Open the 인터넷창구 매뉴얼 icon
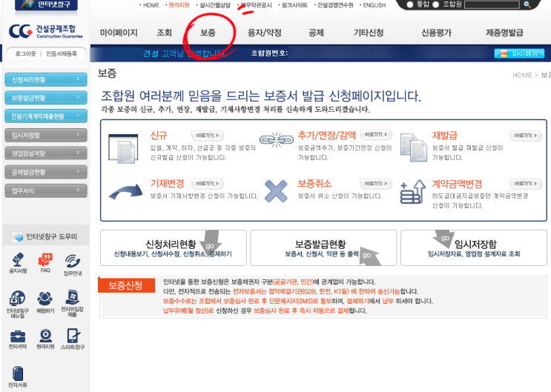Viewport: 551px width, 392px height. point(18,298)
